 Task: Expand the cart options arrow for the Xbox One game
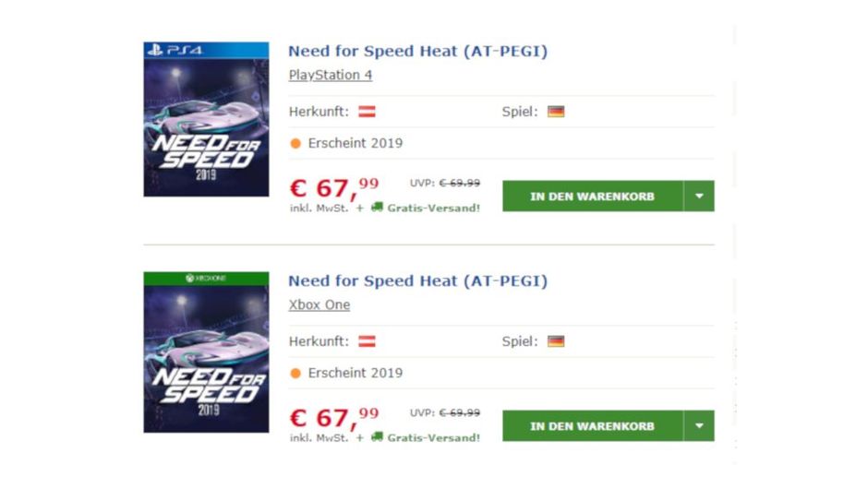[699, 426]
